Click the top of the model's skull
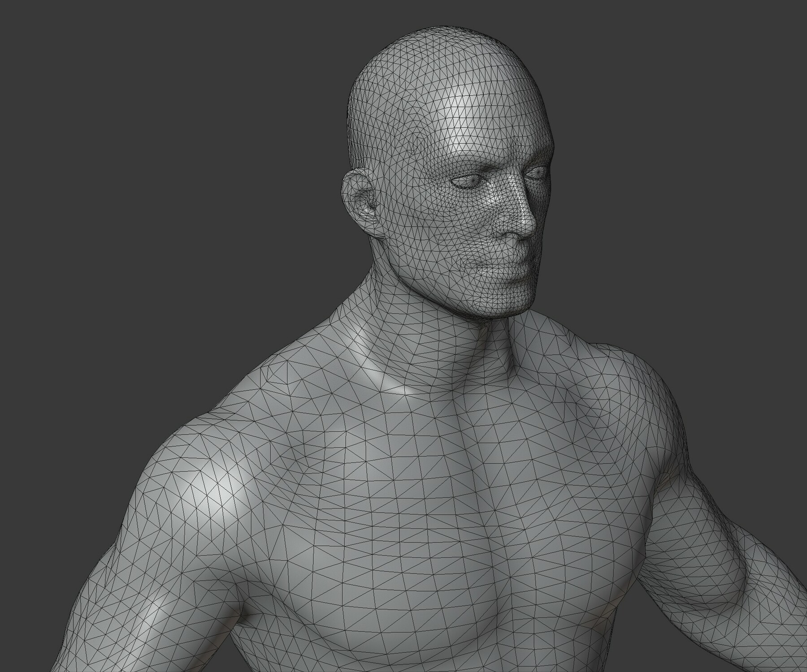807x672 pixels. coord(448,45)
